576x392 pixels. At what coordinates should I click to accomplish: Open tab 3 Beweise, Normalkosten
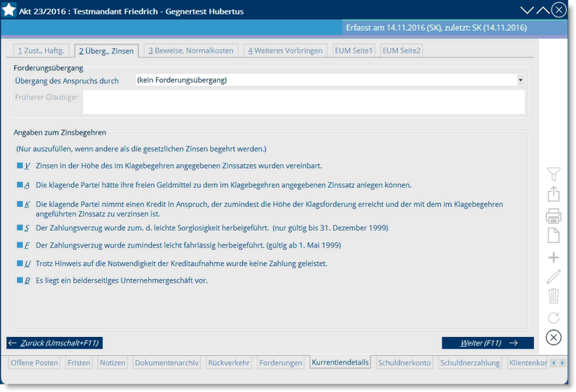[191, 50]
